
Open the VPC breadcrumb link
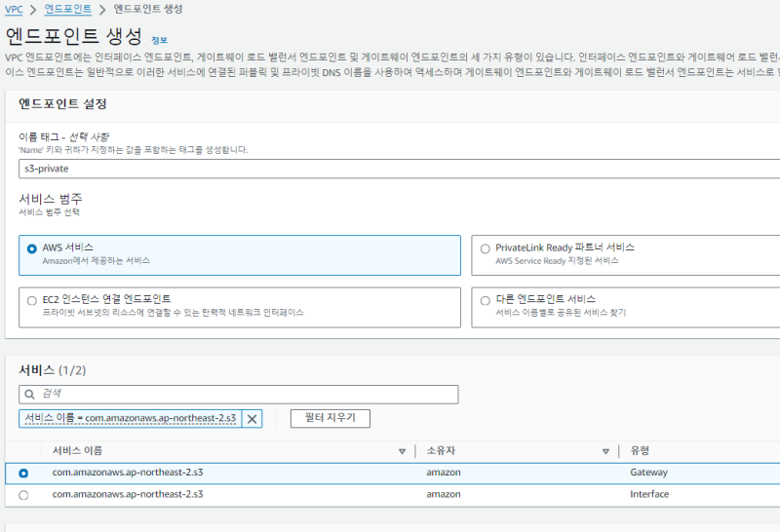(14, 9)
